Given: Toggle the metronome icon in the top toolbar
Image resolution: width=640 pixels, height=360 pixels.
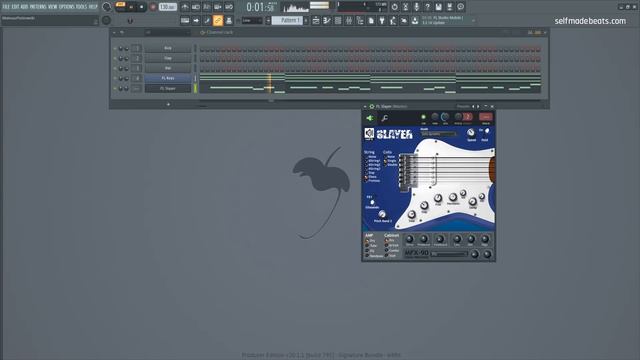Looking at the screenshot, I should [x=185, y=7].
